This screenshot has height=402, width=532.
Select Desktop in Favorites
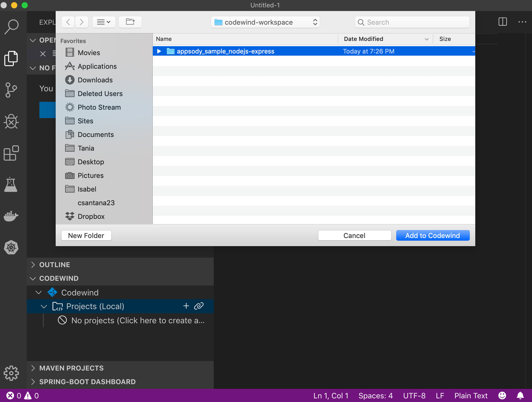tap(91, 162)
